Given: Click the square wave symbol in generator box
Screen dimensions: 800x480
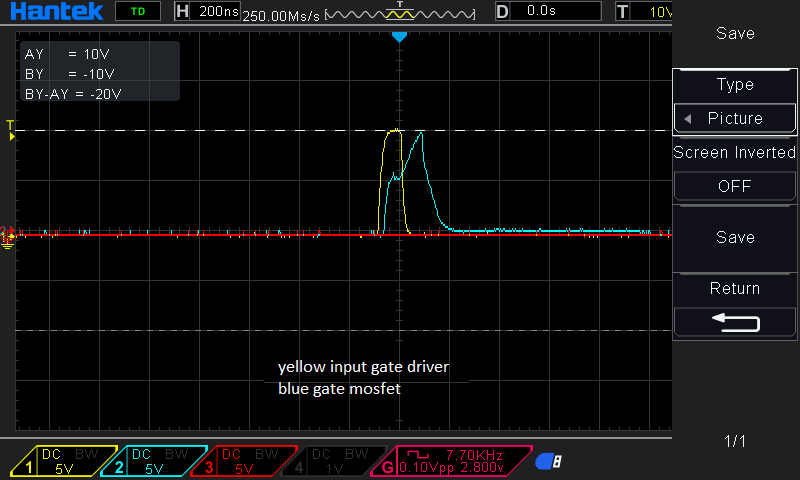Looking at the screenshot, I should tap(418, 454).
